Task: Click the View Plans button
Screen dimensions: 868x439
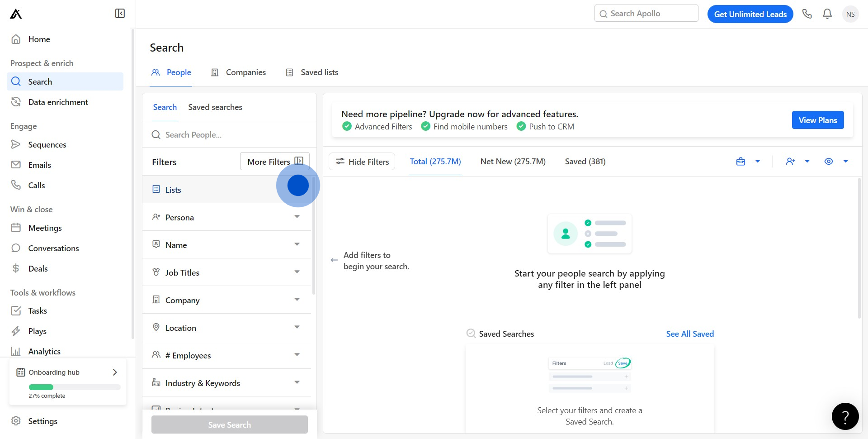Action: pos(817,120)
